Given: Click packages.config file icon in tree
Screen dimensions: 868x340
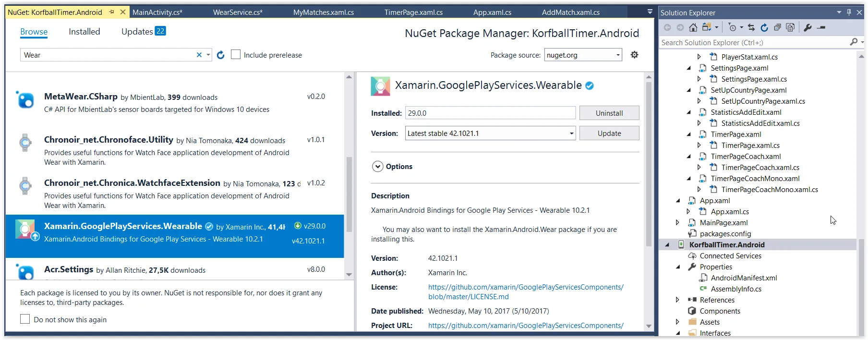Looking at the screenshot, I should tap(692, 233).
